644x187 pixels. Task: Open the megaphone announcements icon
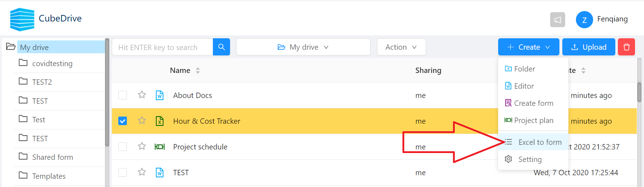[558, 20]
